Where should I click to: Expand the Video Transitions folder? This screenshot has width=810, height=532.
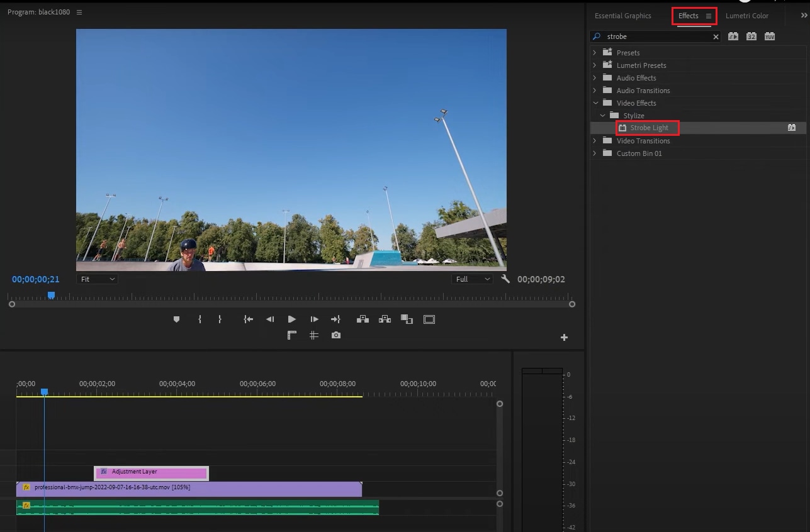(x=595, y=141)
